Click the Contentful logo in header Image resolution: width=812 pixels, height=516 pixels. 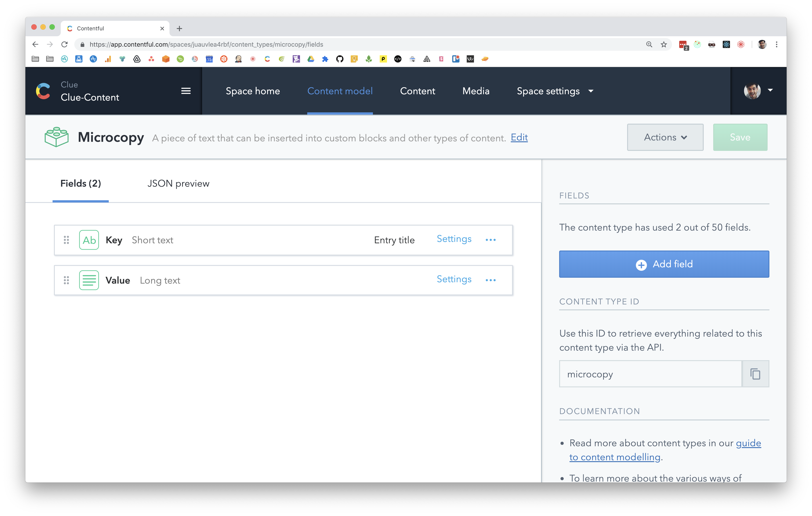(x=43, y=91)
